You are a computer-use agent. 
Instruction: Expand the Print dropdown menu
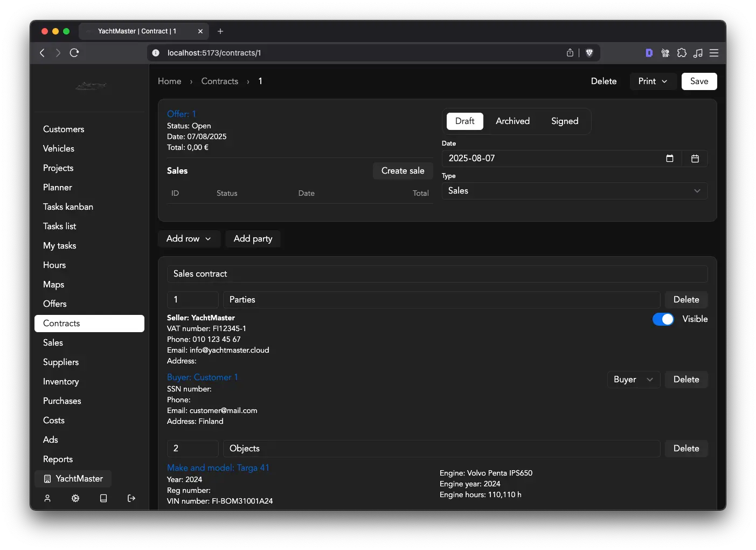click(653, 81)
